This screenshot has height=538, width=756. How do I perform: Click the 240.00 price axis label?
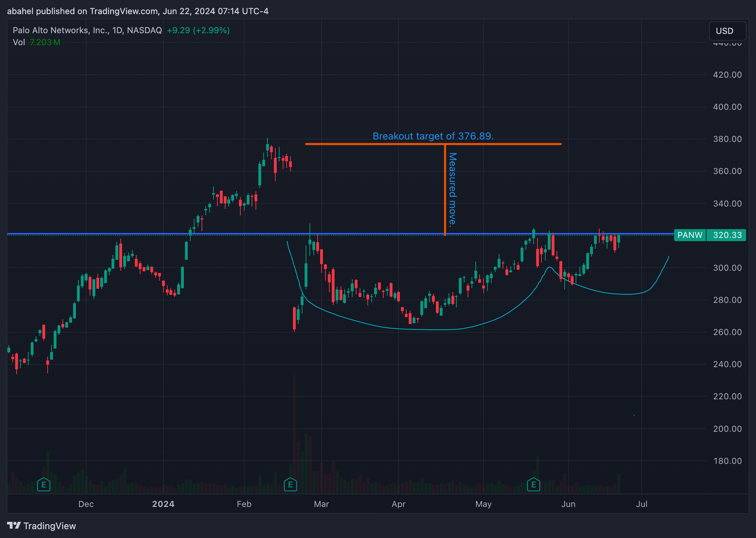(727, 364)
